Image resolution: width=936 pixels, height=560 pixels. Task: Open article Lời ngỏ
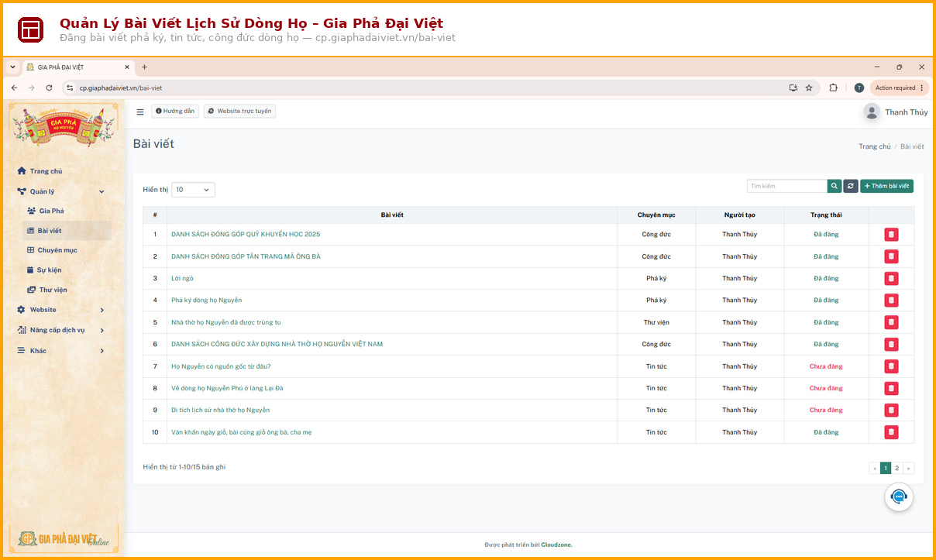pyautogui.click(x=182, y=278)
